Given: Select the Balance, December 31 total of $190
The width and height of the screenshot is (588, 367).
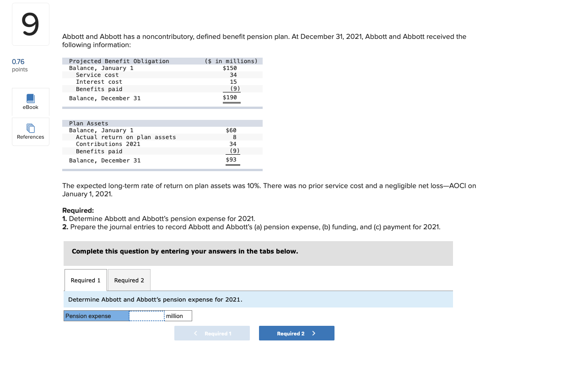Looking at the screenshot, I should (231, 97).
